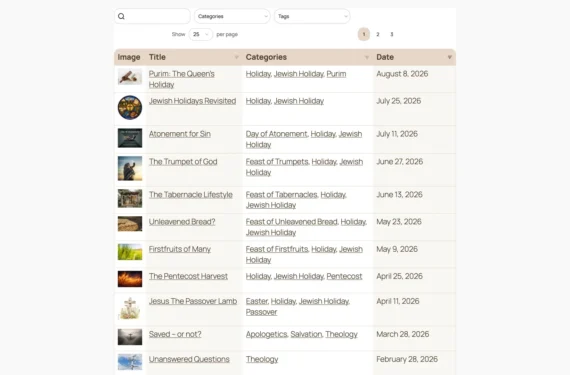The height and width of the screenshot is (375, 570).
Task: Open thumbnail of The Trumpet of God
Action: (130, 168)
